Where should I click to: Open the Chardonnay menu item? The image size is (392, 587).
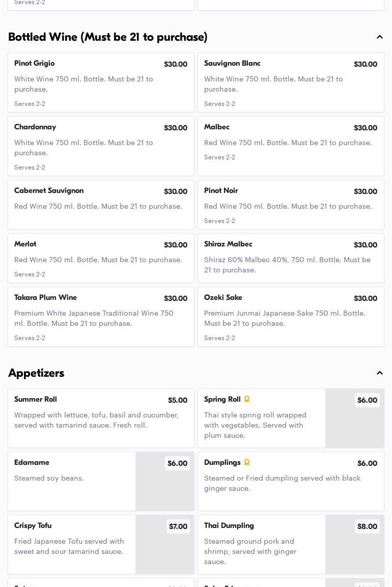coord(101,146)
